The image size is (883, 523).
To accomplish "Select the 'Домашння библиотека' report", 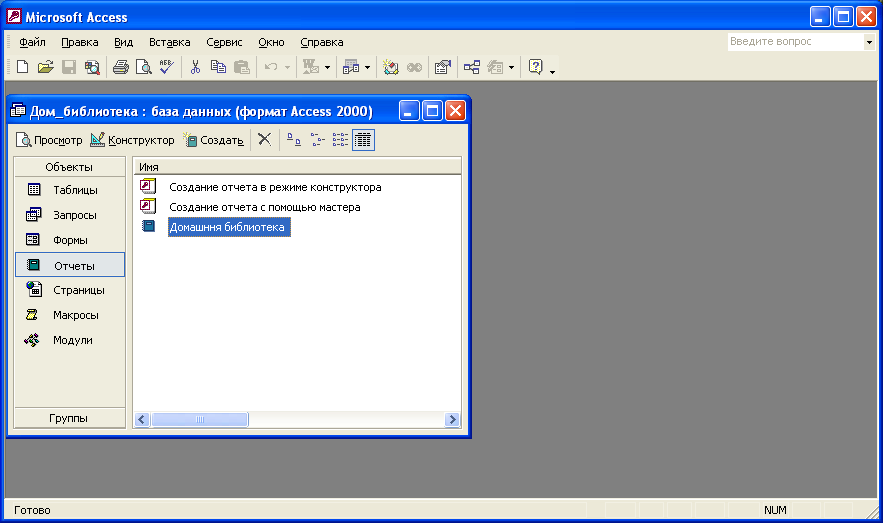I will click(229, 227).
